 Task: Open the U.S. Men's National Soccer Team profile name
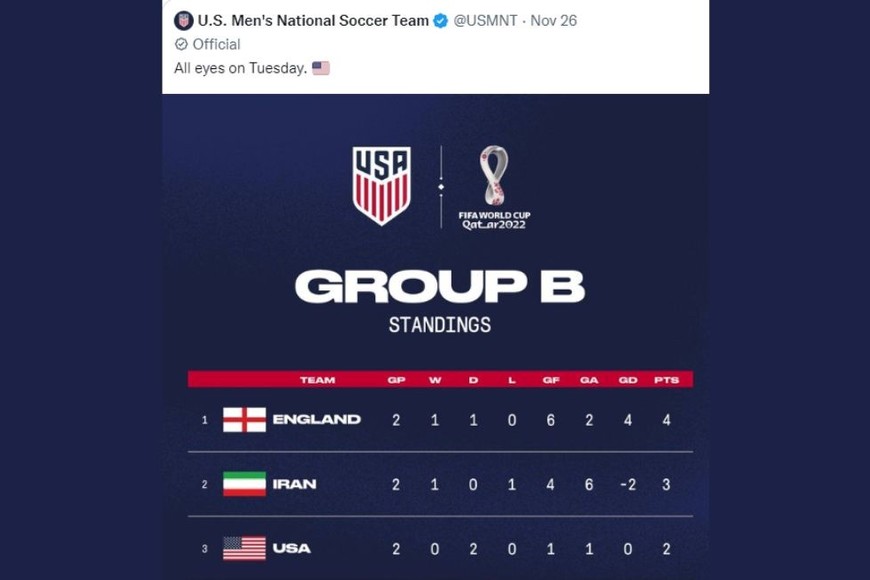click(313, 20)
